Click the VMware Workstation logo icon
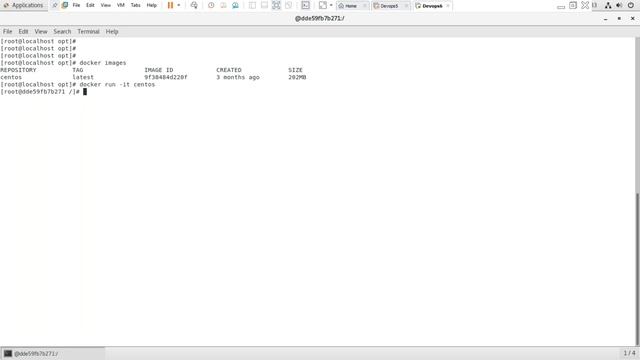 tap(65, 5)
